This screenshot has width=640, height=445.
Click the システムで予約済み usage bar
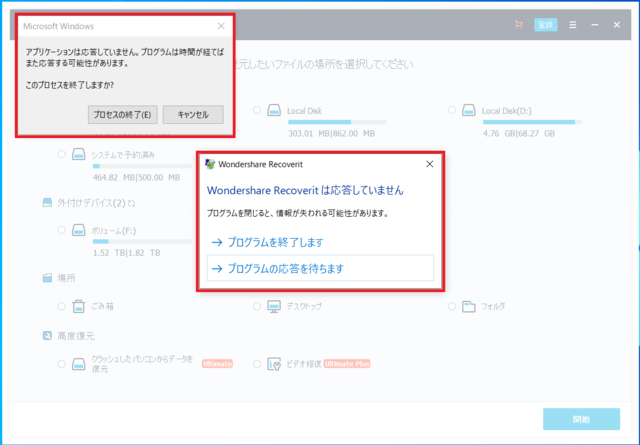(142, 166)
